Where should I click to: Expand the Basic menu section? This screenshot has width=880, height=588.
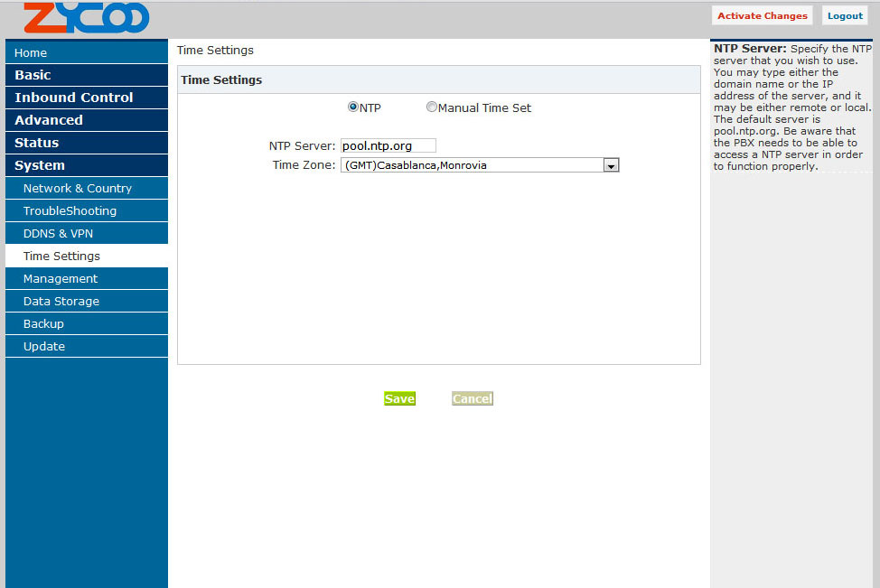click(86, 75)
